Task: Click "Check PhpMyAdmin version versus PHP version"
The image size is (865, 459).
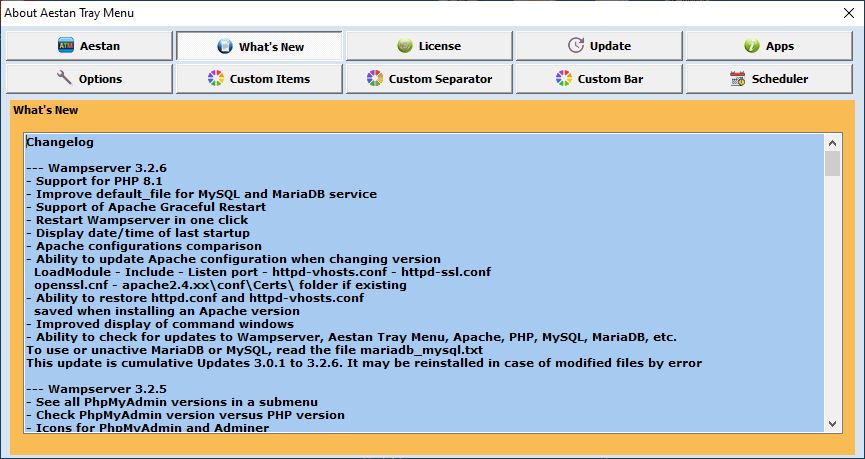Action: [x=186, y=415]
